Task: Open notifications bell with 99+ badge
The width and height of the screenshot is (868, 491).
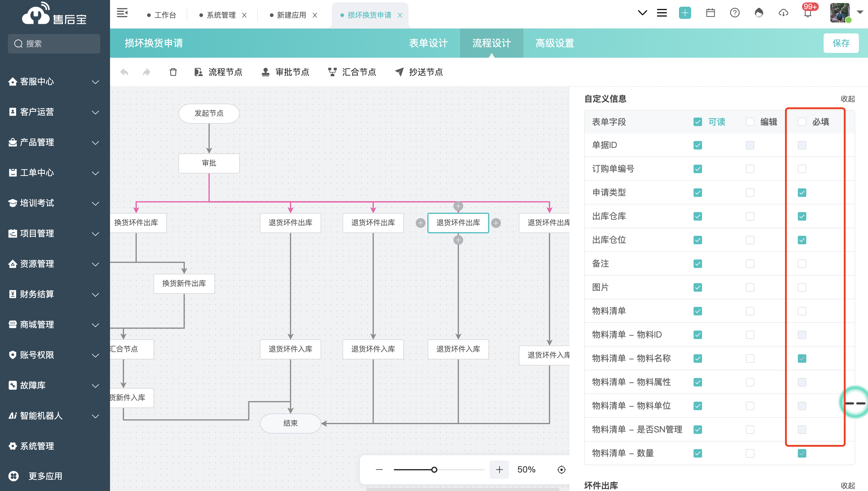Action: tap(808, 13)
